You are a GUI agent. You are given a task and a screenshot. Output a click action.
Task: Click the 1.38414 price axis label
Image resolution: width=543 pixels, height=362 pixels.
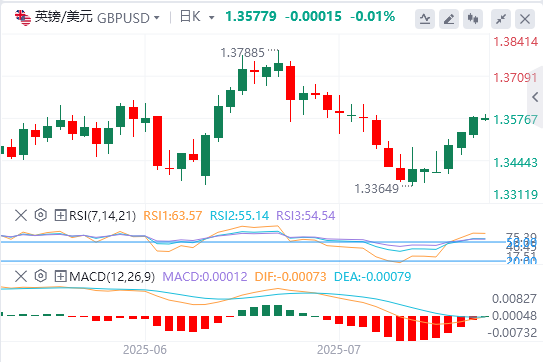(x=516, y=42)
